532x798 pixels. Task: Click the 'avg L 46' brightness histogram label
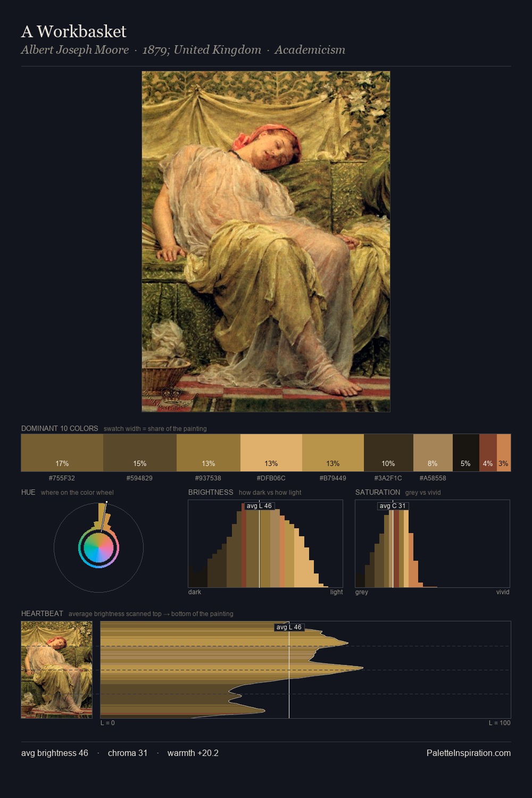259,506
